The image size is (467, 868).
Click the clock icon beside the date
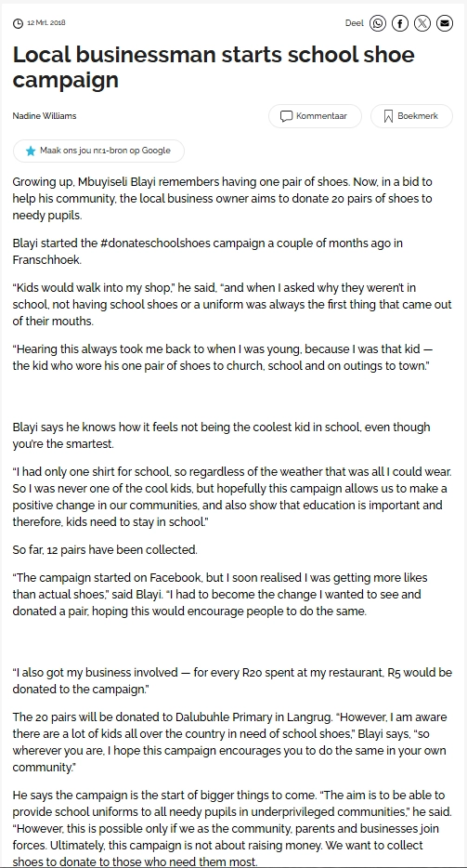click(18, 23)
